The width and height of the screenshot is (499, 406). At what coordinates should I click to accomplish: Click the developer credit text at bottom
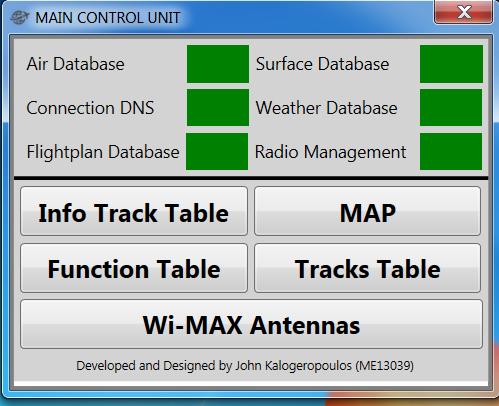click(245, 366)
